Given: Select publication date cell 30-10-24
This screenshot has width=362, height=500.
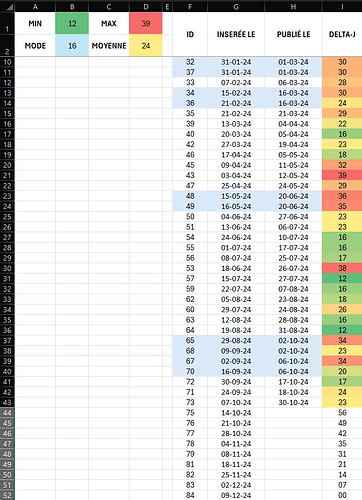Looking at the screenshot, I should tap(293, 402).
